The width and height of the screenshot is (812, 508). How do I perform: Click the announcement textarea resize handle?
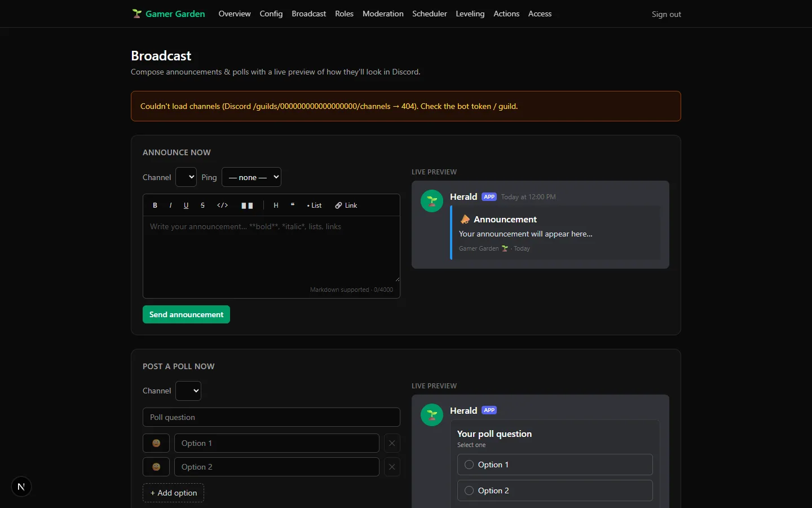click(397, 279)
